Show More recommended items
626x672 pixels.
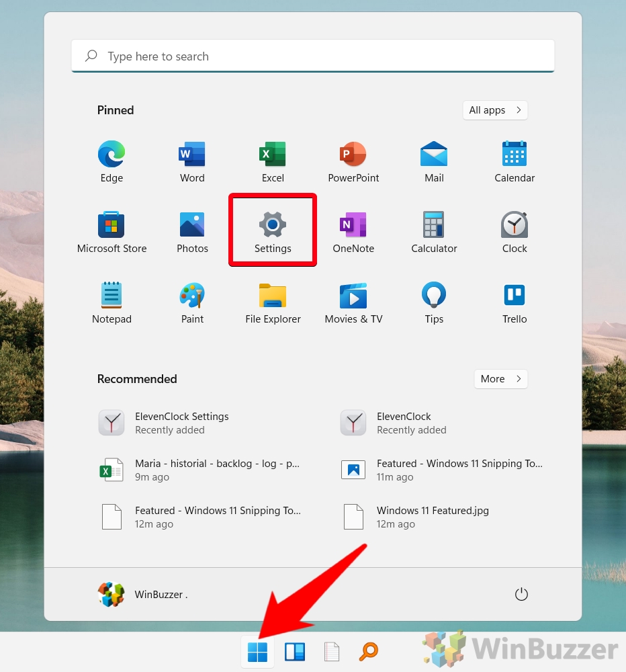(500, 379)
